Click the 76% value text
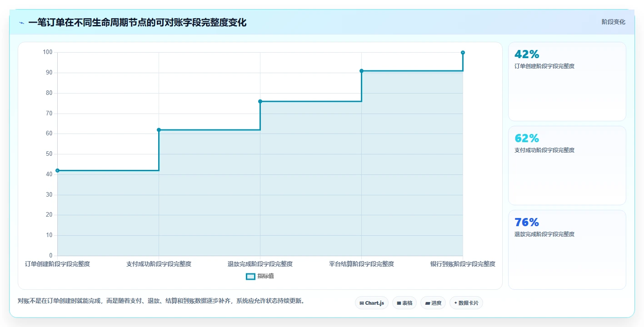 (527, 222)
